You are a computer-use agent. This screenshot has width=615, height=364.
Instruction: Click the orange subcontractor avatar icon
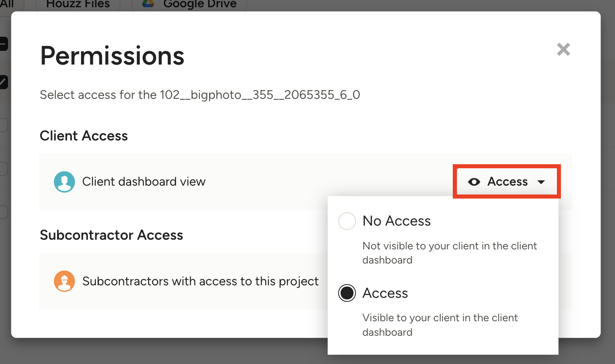coord(65,281)
